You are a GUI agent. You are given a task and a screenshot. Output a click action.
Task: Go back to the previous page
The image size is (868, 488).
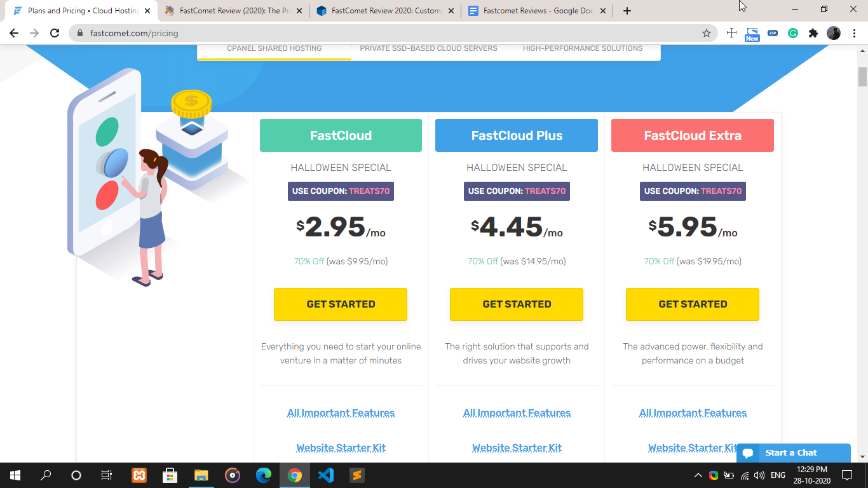point(14,33)
